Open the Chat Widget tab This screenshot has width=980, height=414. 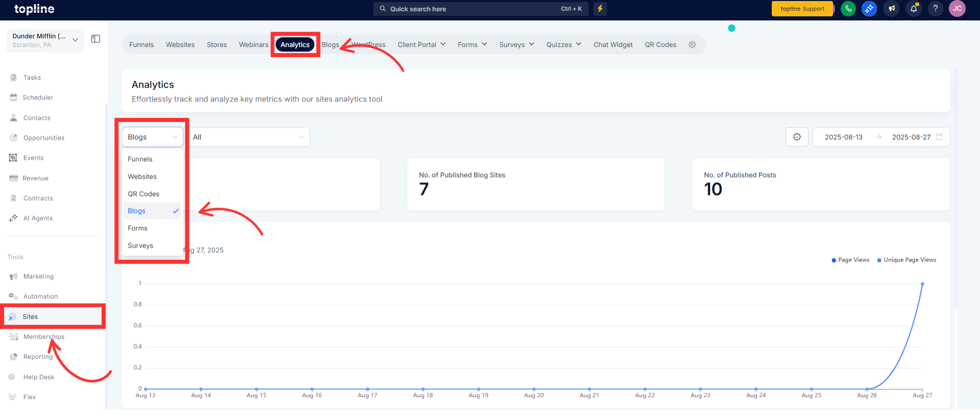613,45
